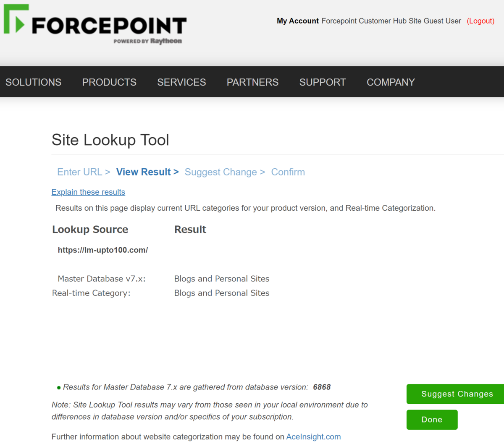Select the looked-up URL https://lm-upto100.com/

[x=103, y=250]
